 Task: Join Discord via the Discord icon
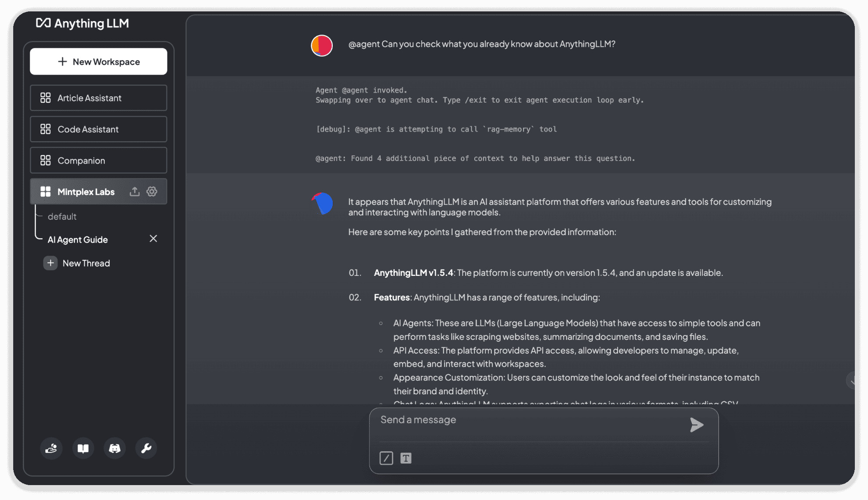click(114, 448)
